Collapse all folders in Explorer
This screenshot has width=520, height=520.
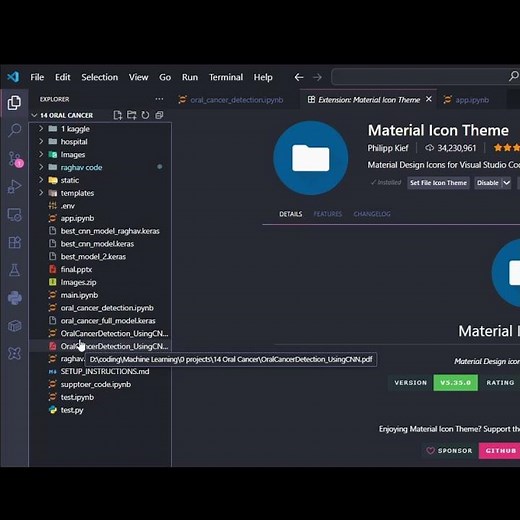pyautogui.click(x=159, y=115)
